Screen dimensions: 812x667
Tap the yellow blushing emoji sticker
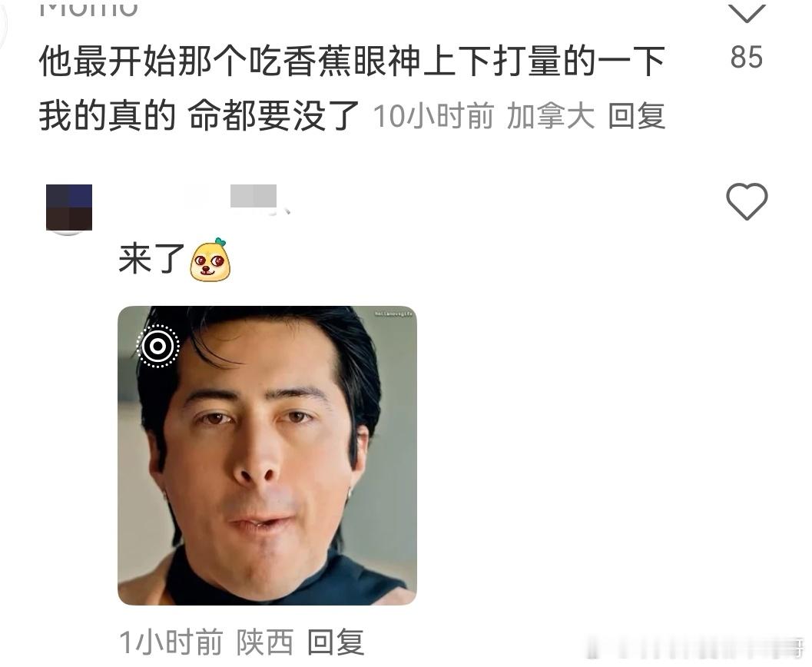[x=210, y=260]
